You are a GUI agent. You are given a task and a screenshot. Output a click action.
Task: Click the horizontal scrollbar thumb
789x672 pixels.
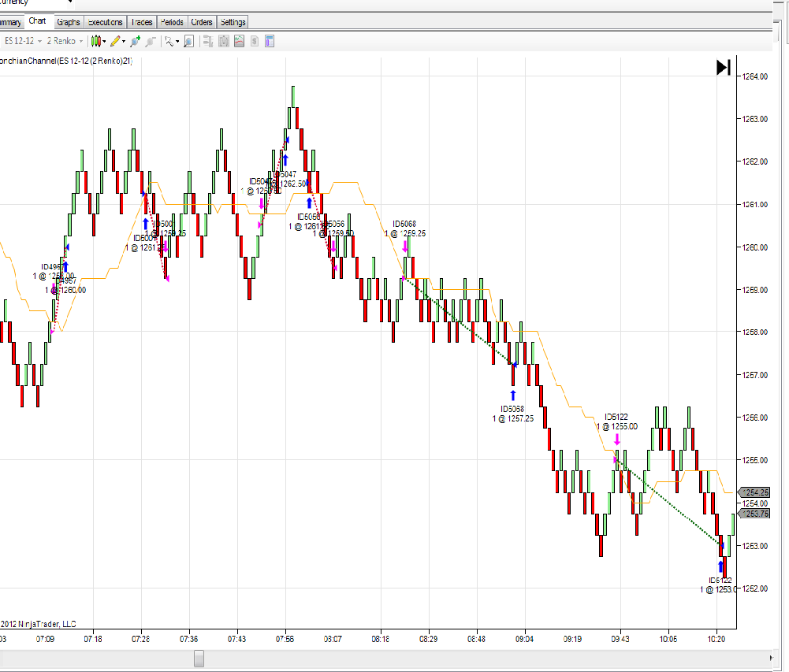pyautogui.click(x=199, y=659)
